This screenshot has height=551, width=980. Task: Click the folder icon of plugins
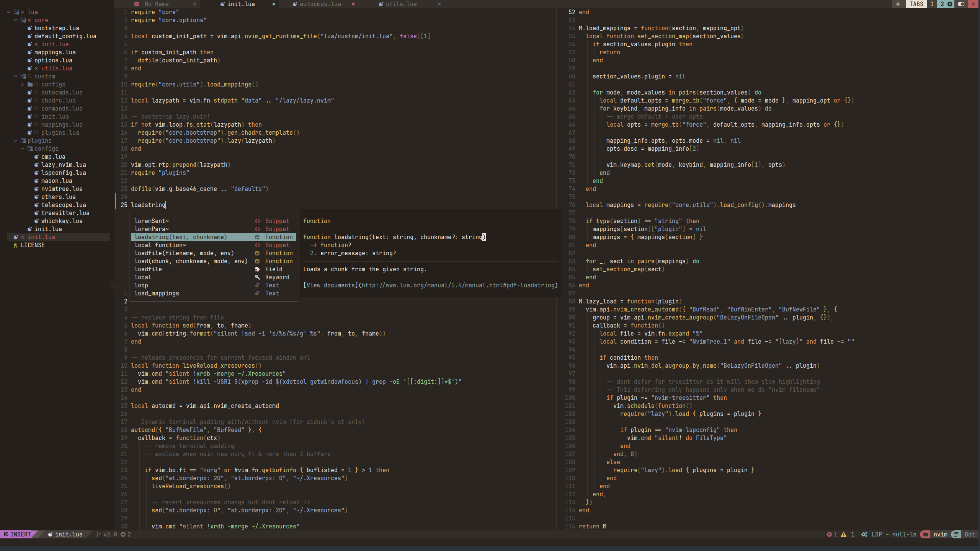[23, 140]
